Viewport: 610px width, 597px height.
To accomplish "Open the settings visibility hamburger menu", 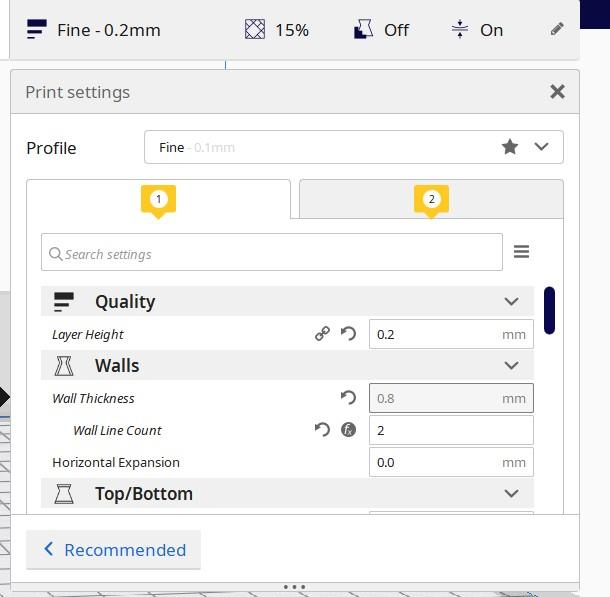I will coord(521,252).
